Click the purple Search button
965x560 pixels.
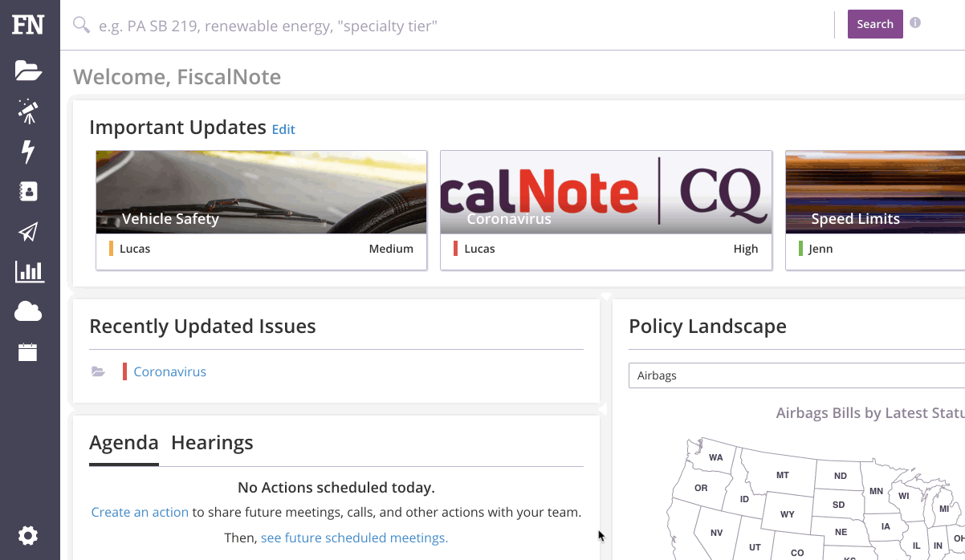(x=875, y=24)
